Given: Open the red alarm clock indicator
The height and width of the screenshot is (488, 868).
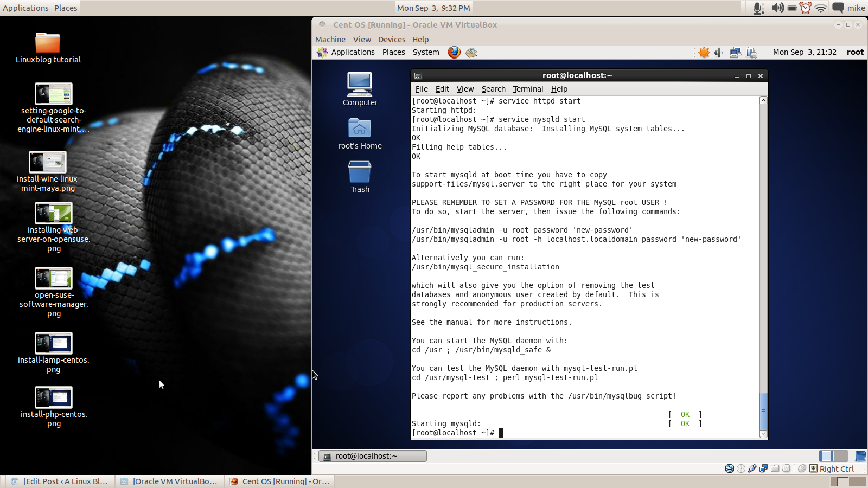Looking at the screenshot, I should pyautogui.click(x=806, y=8).
